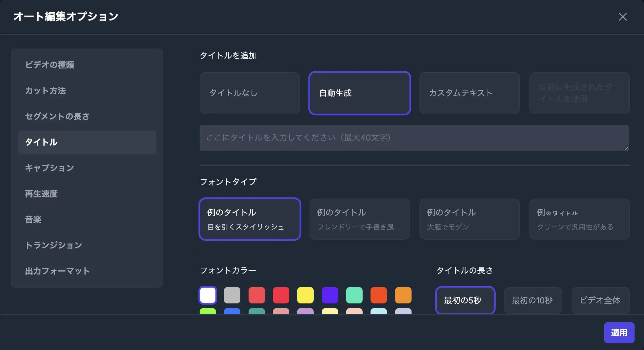Choose カスタムテキスト for the title
The image size is (644, 350).
click(469, 93)
